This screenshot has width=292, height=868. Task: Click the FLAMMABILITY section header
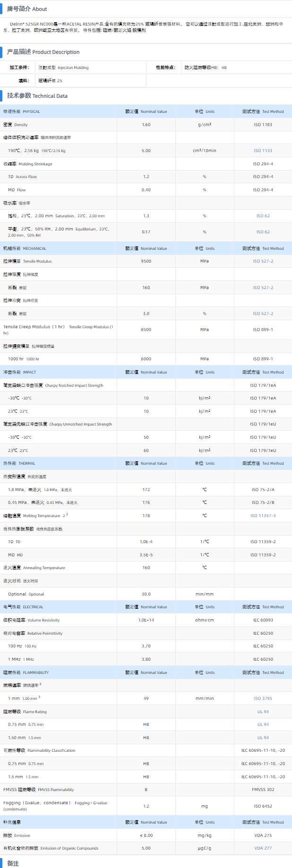[26, 672]
